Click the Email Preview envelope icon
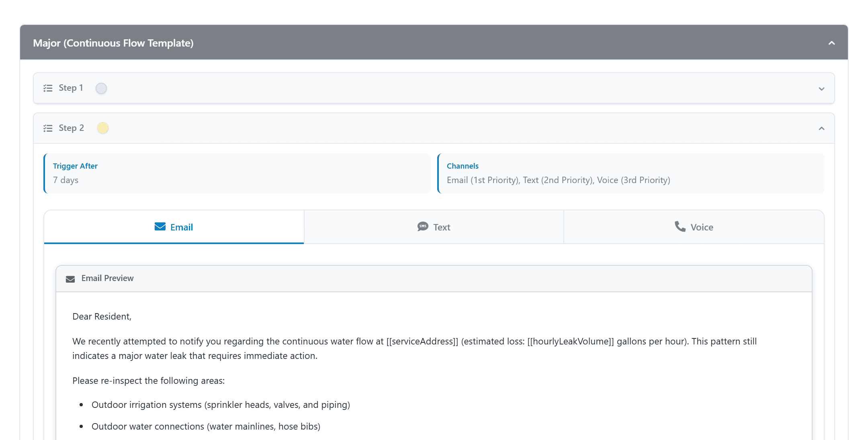The height and width of the screenshot is (440, 868). pyautogui.click(x=70, y=279)
